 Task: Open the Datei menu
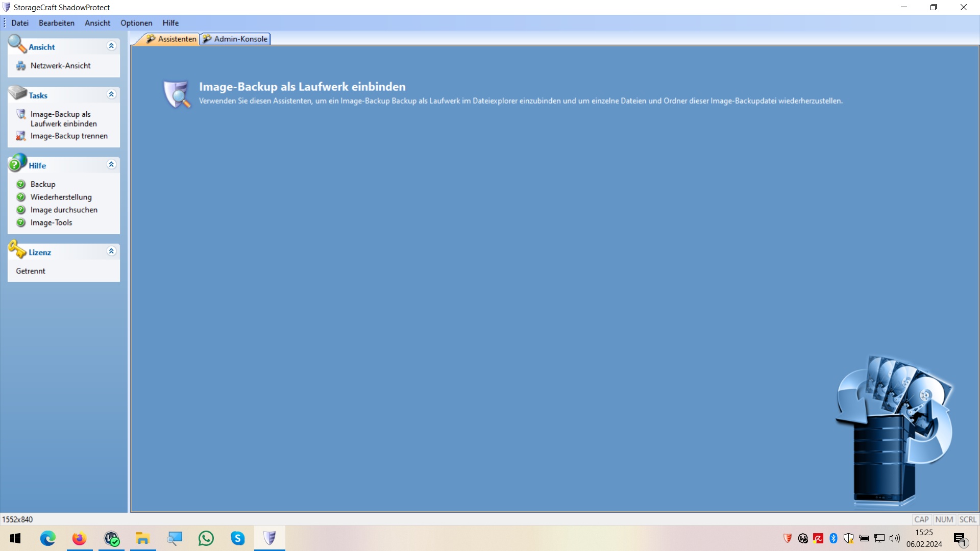pos(20,23)
